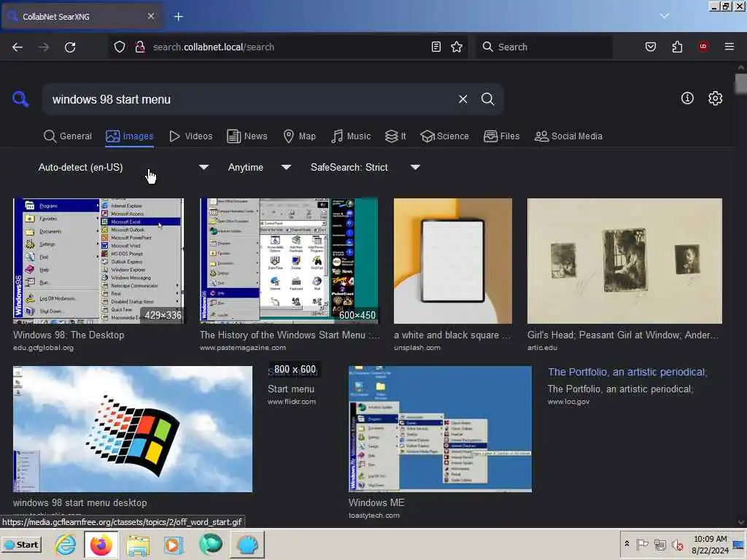Open Windows Explorer folder taskbar icon
Image resolution: width=747 pixels, height=560 pixels.
[138, 544]
